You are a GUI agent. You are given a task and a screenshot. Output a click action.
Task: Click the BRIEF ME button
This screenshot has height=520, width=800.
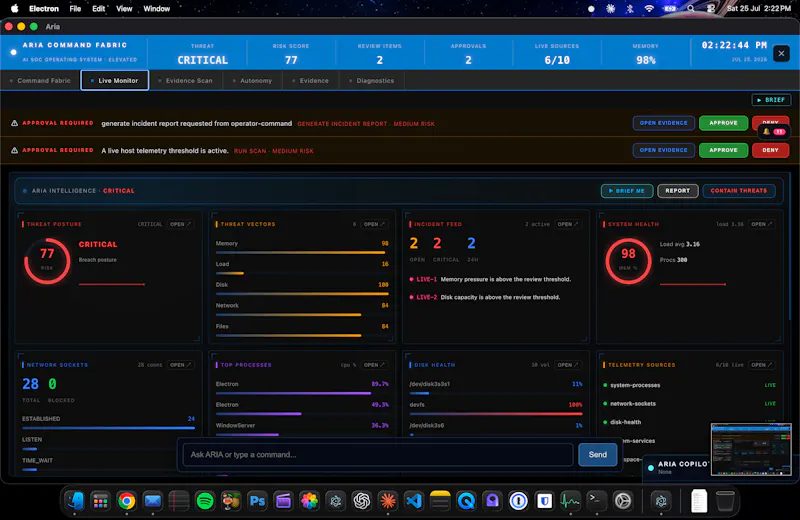[627, 191]
